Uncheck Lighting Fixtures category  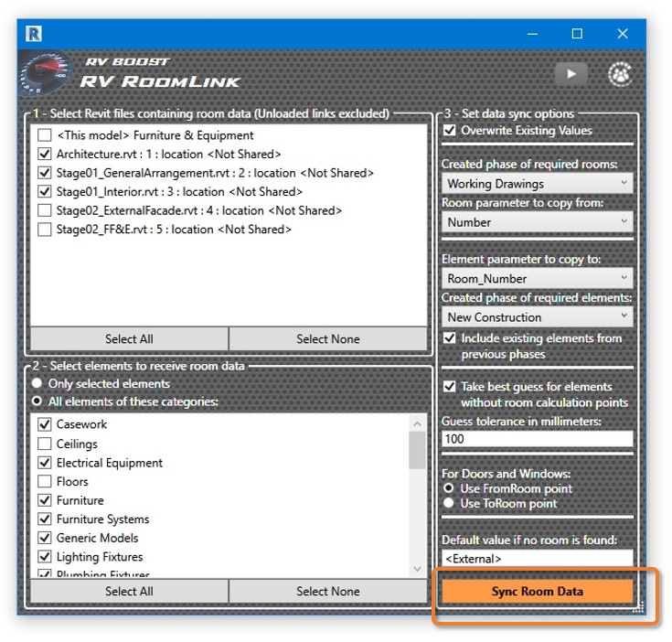click(x=45, y=557)
